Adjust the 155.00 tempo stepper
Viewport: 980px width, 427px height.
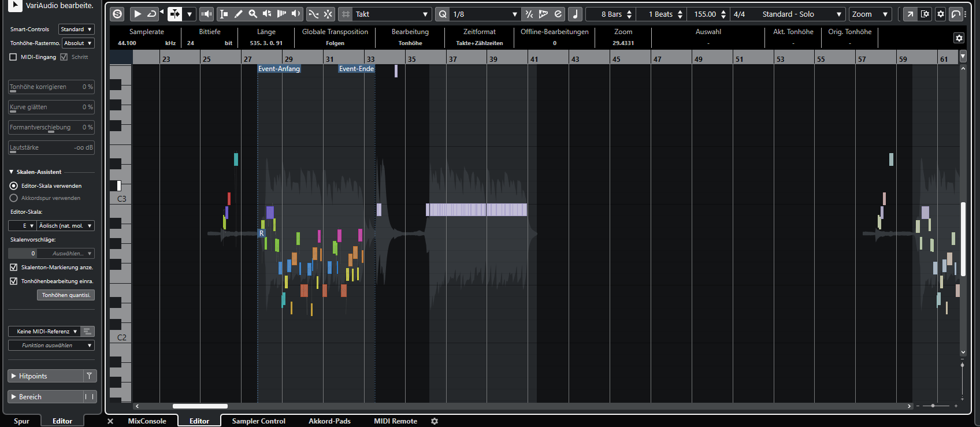[x=723, y=14]
